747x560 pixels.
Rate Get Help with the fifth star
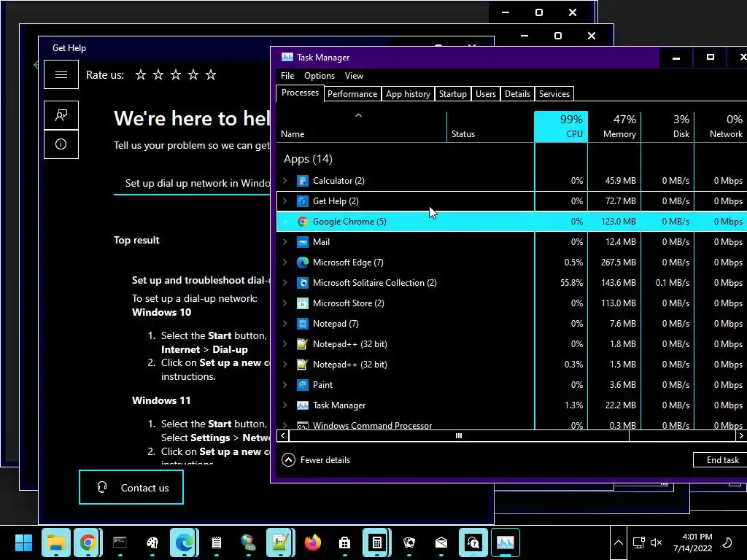pos(211,75)
